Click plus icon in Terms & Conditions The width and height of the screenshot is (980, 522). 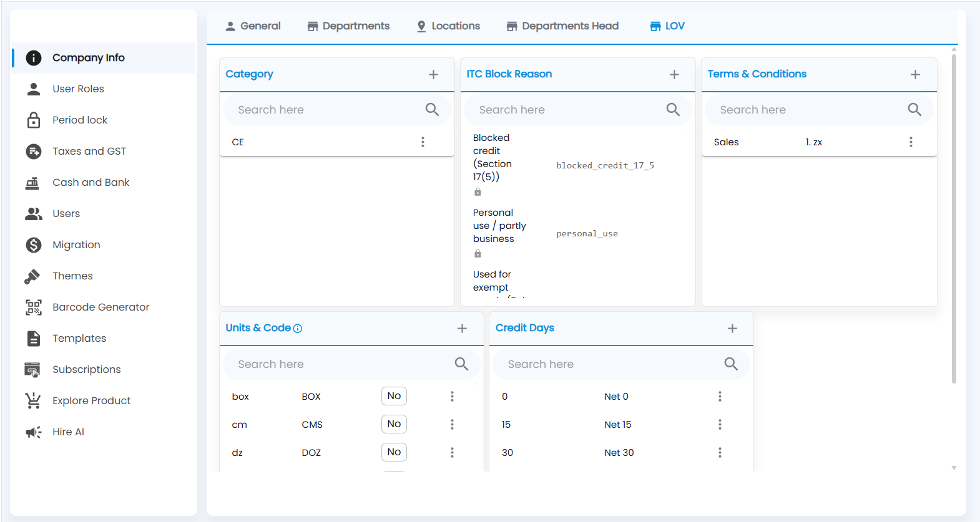915,74
